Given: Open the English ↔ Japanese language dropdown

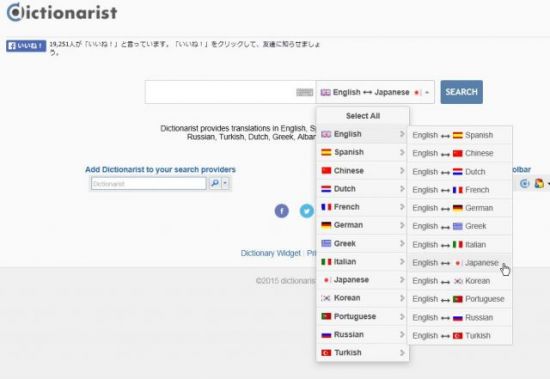Looking at the screenshot, I should (x=375, y=92).
